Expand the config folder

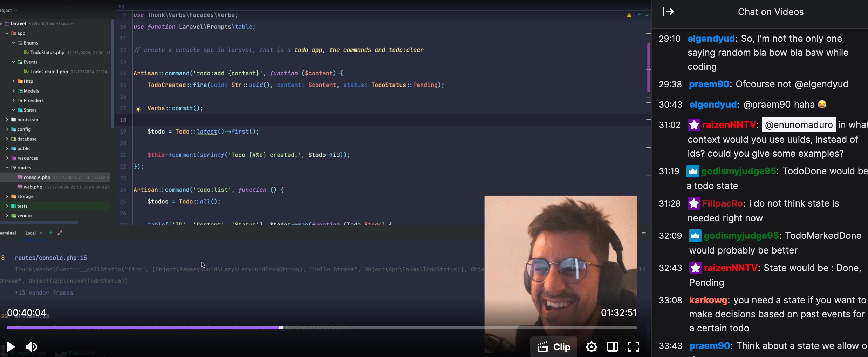click(7, 129)
